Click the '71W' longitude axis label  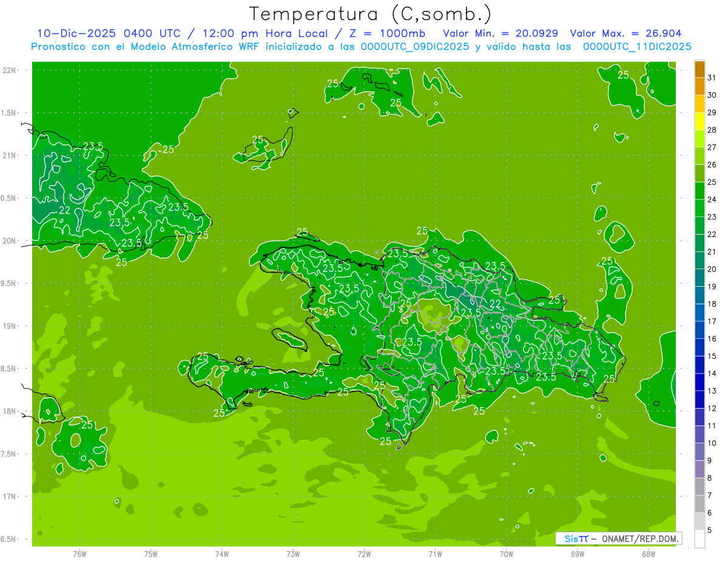[436, 554]
